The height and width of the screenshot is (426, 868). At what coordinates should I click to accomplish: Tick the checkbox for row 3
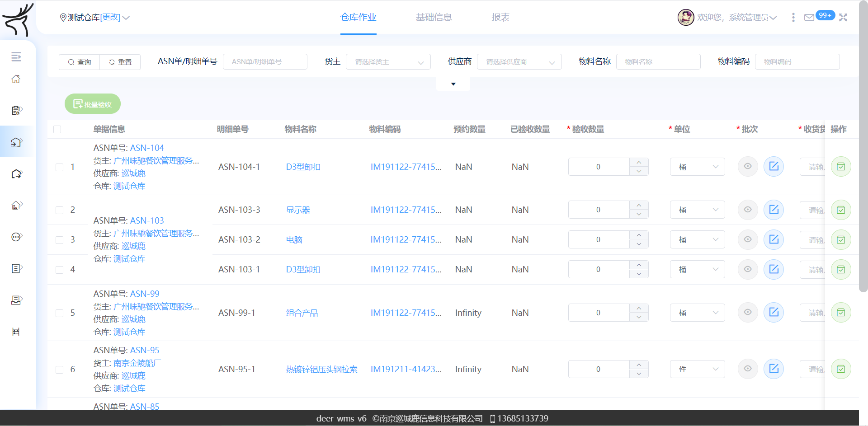click(59, 240)
